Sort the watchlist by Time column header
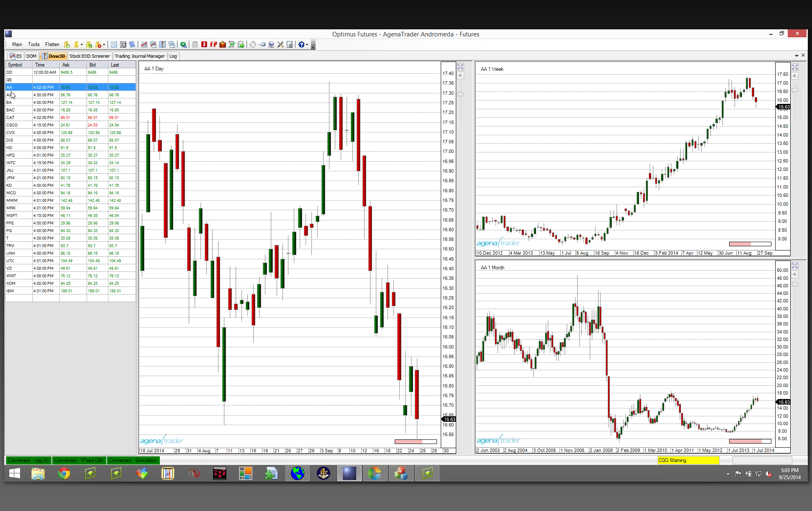The height and width of the screenshot is (511, 812). (x=46, y=65)
